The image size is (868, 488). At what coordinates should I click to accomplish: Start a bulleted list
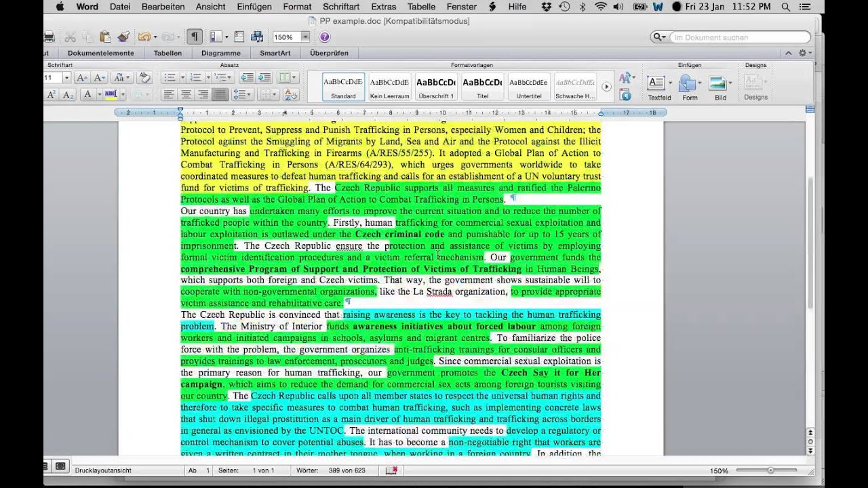170,78
